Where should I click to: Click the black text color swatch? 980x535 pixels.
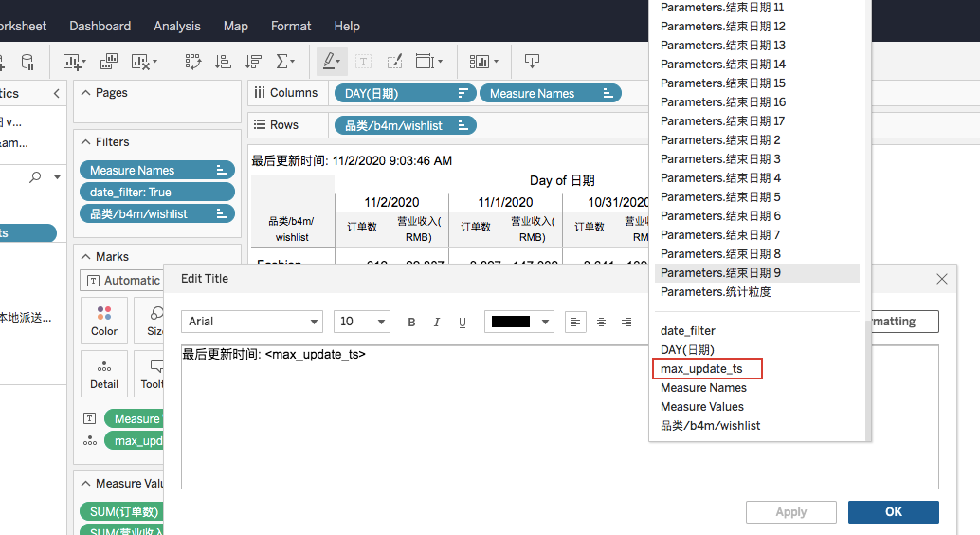511,322
